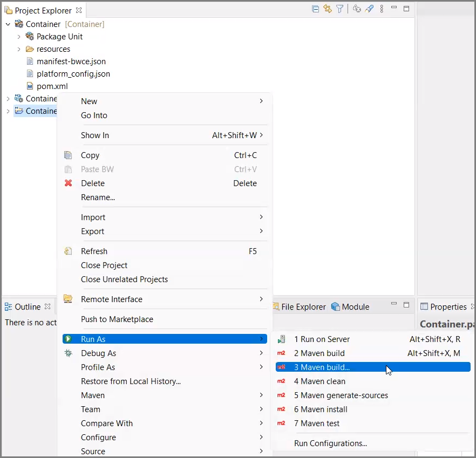The height and width of the screenshot is (458, 476).
Task: Click the Run on Server icon in the submenu
Action: click(281, 339)
